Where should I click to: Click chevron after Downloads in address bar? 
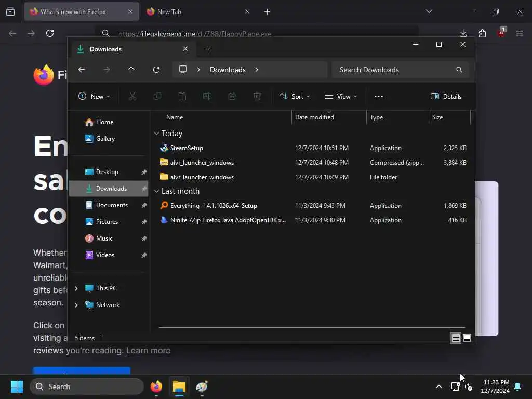pyautogui.click(x=257, y=70)
